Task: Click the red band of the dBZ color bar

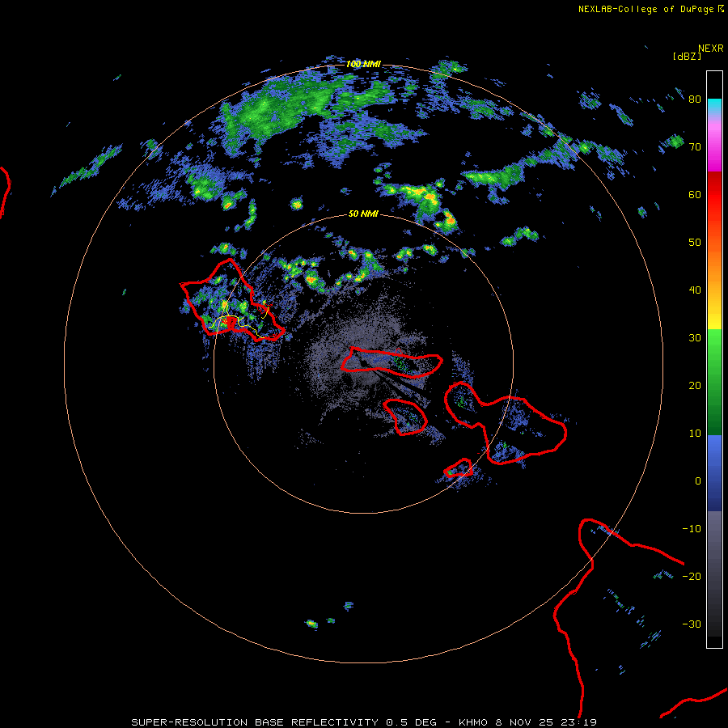Action: (x=714, y=195)
